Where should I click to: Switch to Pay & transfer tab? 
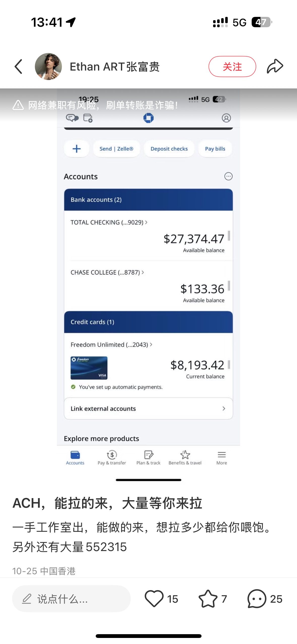coord(112,458)
